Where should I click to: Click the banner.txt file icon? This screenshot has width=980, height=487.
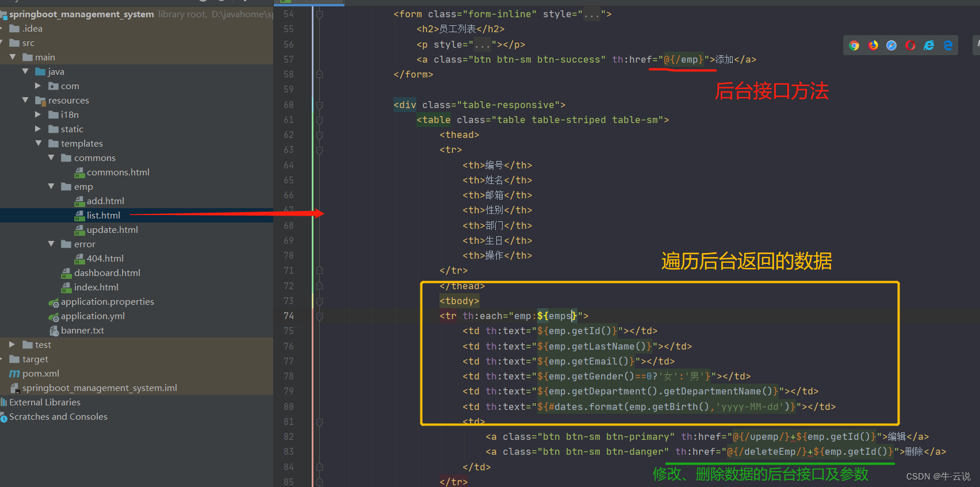(x=54, y=331)
